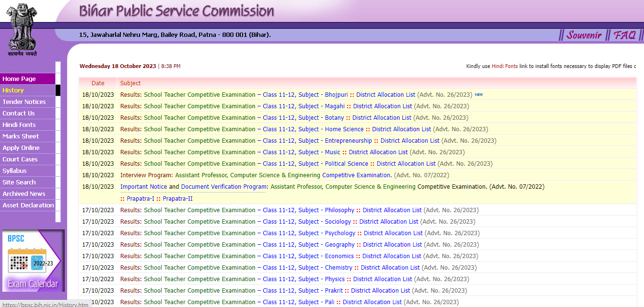Click the Wednesday 18 October 2023 date text
The height and width of the screenshot is (307, 644).
[x=118, y=66]
